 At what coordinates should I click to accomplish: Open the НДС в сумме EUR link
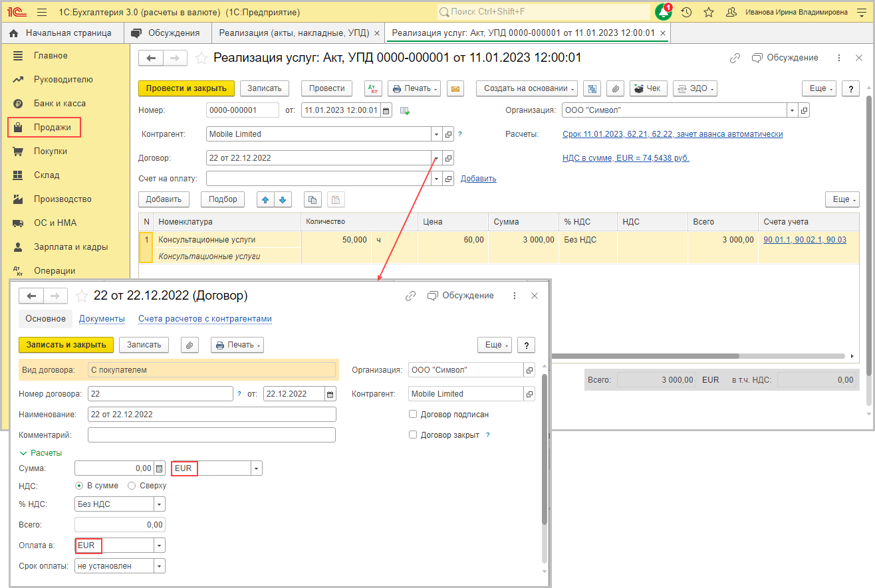pos(626,158)
